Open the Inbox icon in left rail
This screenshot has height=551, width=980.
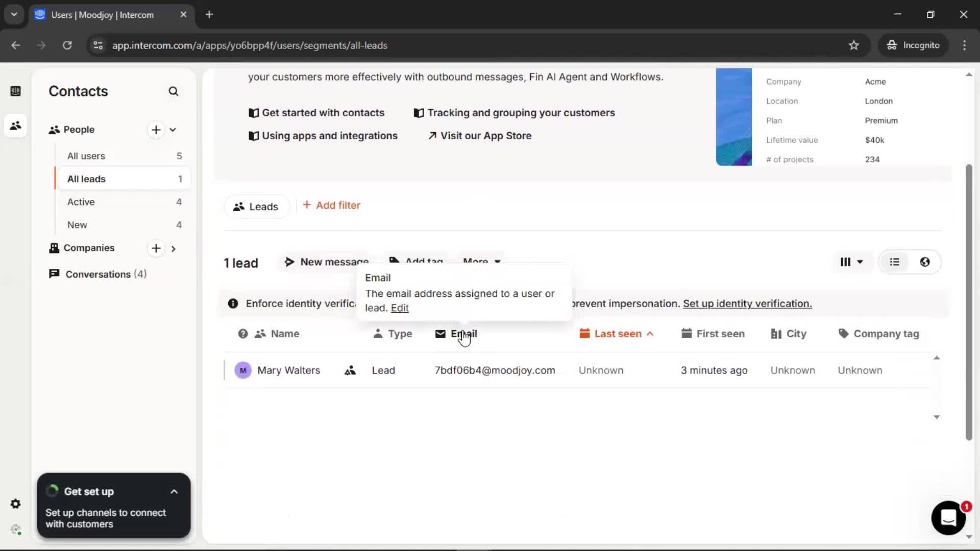[15, 91]
